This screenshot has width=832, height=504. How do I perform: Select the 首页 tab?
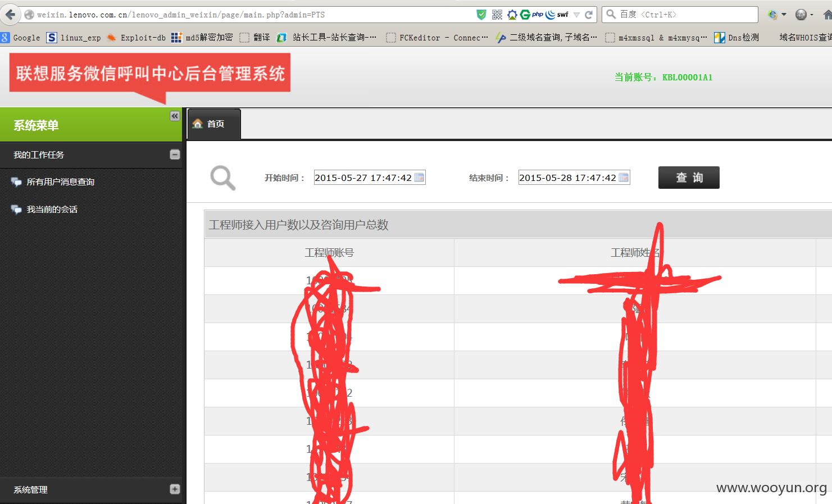[214, 124]
